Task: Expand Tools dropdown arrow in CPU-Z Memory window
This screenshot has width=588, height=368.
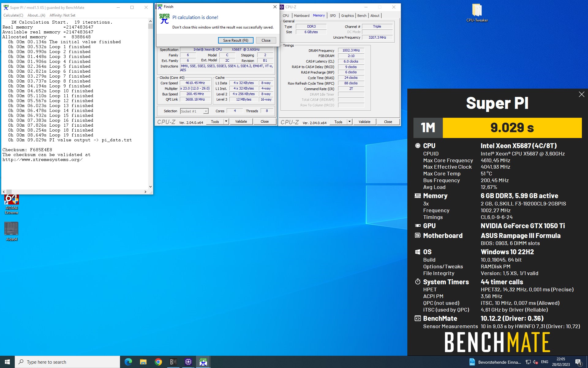Action: click(350, 122)
